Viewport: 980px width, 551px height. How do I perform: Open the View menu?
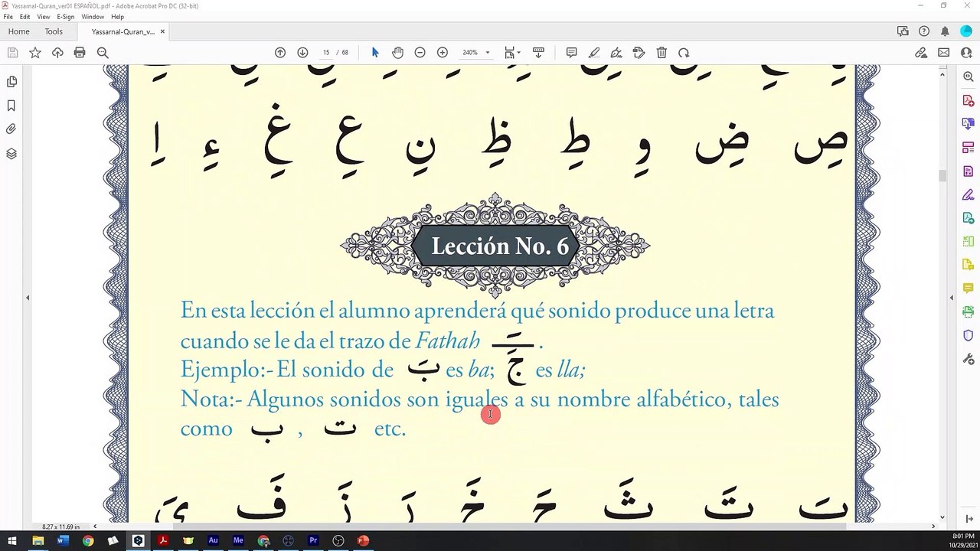(44, 17)
